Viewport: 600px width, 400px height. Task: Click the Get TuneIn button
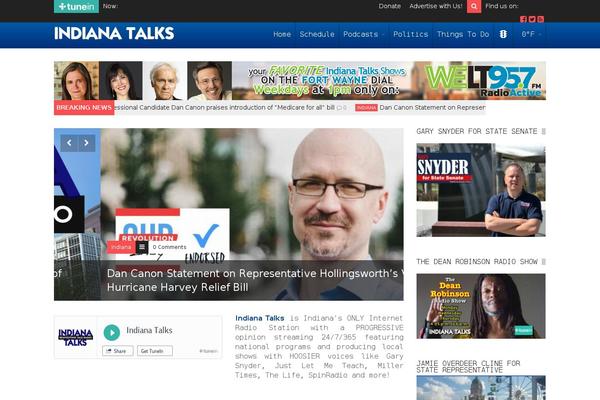pos(155,351)
